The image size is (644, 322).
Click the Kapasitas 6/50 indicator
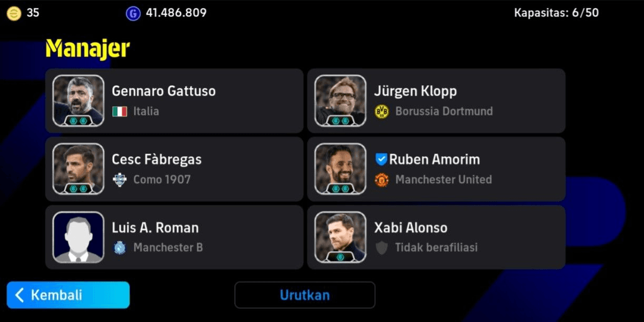(556, 13)
